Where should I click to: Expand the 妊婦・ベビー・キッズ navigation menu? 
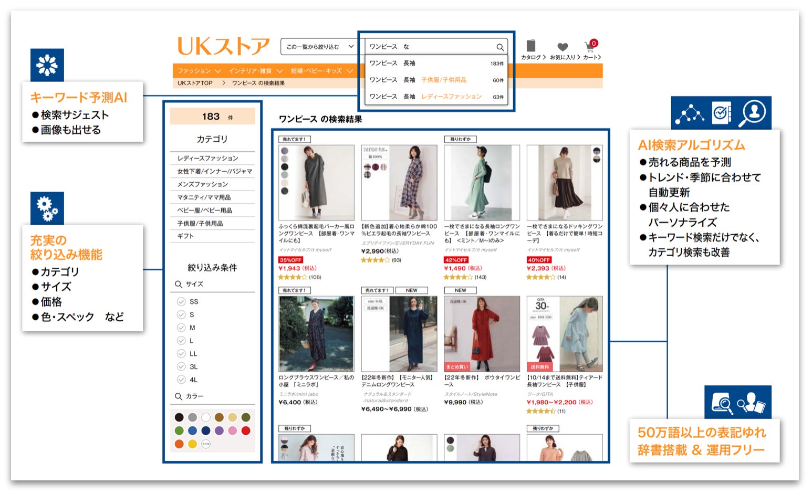(x=321, y=71)
